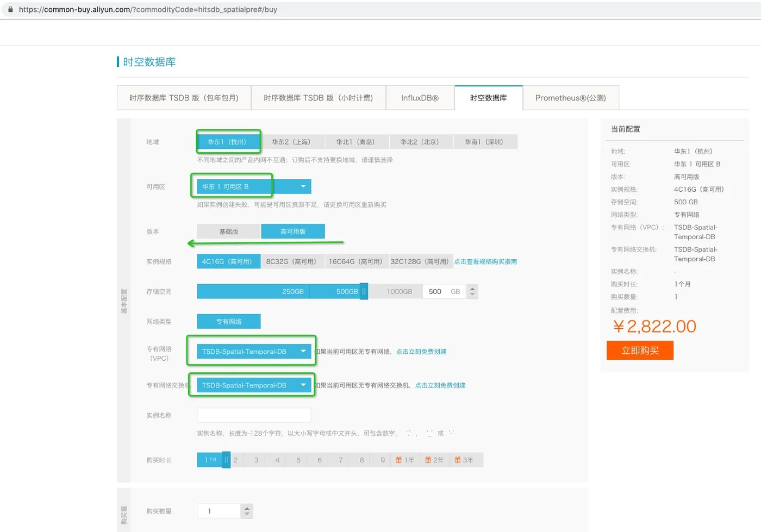Screen dimensions: 761x532
Task: Set purchase duration to 7 months
Action: pos(341,460)
